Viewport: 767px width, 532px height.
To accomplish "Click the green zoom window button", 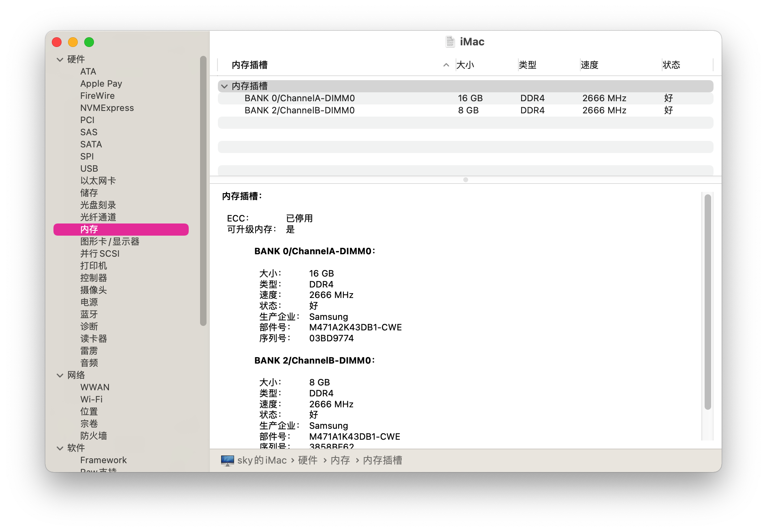I will click(x=89, y=42).
